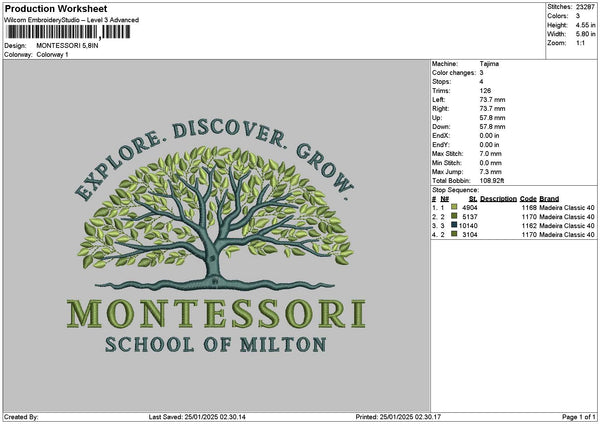This screenshot has width=600, height=424.
Task: Click the 'Code' column header
Action: [x=528, y=199]
